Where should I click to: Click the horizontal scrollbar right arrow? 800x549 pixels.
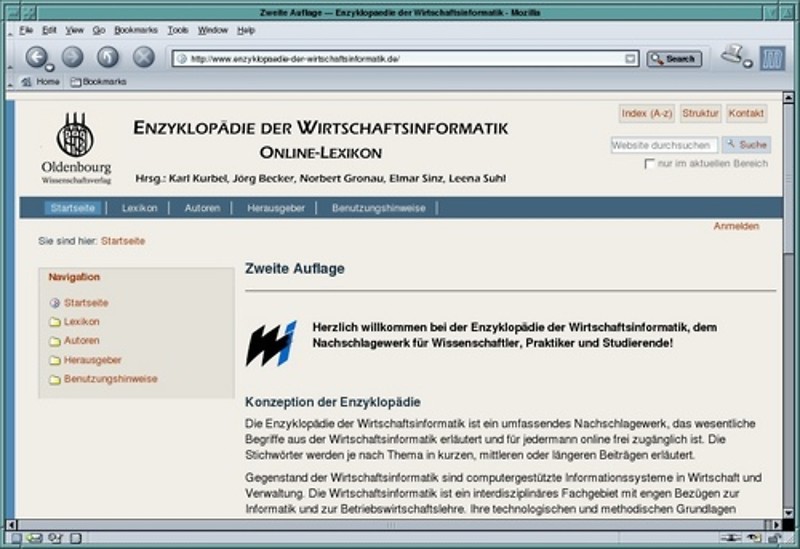777,525
